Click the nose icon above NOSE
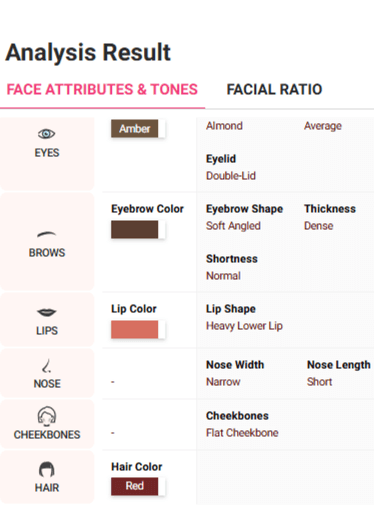The height and width of the screenshot is (506, 374). pyautogui.click(x=47, y=366)
